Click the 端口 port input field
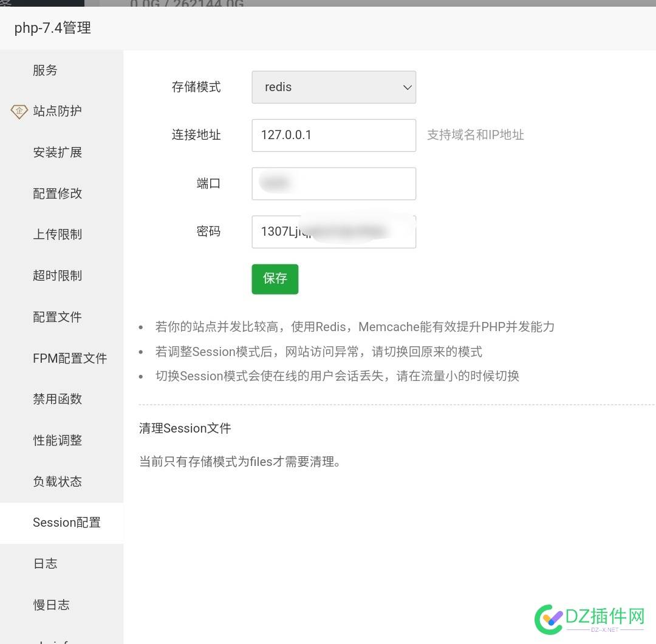Screen dimensions: 656x644 [x=333, y=183]
